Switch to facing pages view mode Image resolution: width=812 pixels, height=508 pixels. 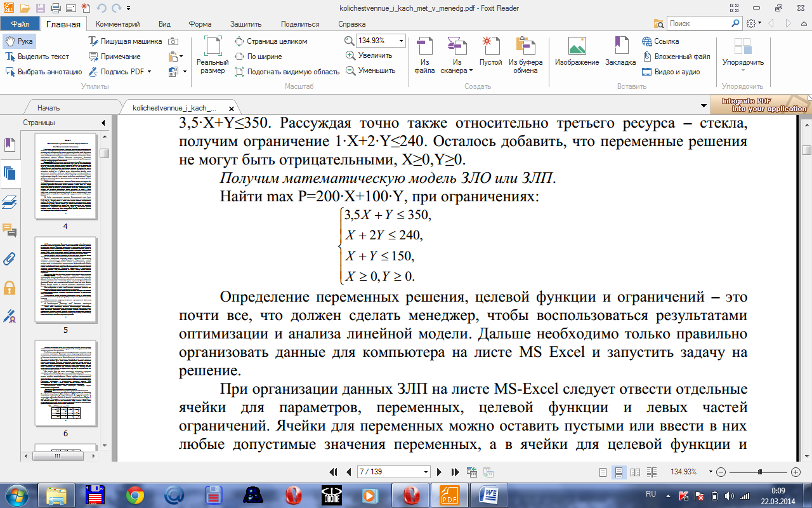(x=635, y=472)
